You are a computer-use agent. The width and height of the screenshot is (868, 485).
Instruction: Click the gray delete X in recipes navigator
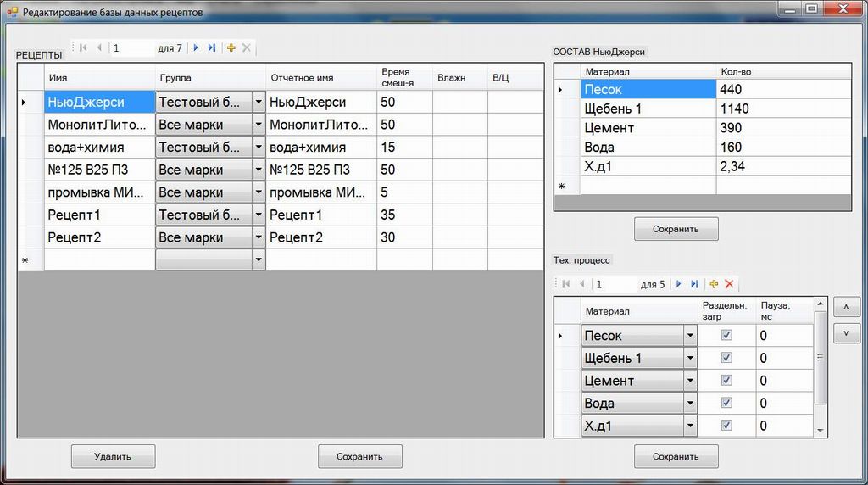pyautogui.click(x=247, y=48)
